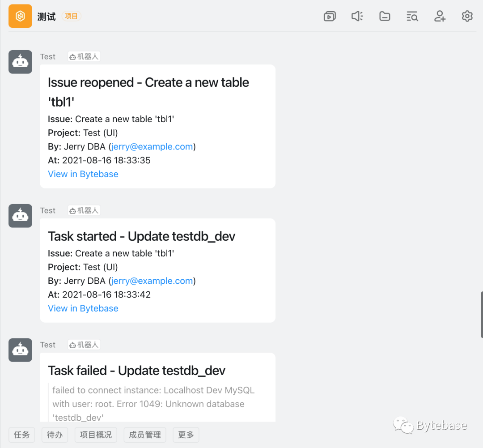Open the settings gear icon
The image size is (483, 448).
[x=467, y=16]
